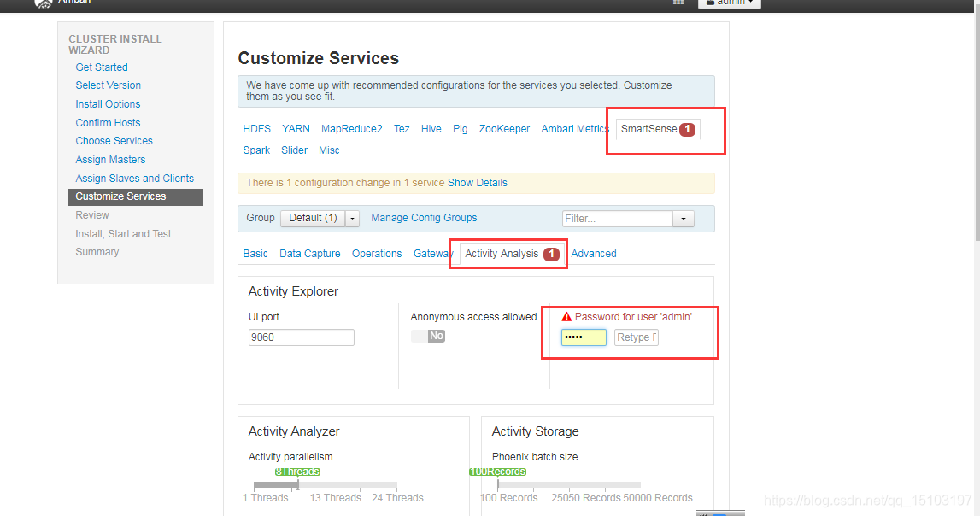Switch to the Advanced config tab
This screenshot has height=516, width=980.
click(594, 254)
